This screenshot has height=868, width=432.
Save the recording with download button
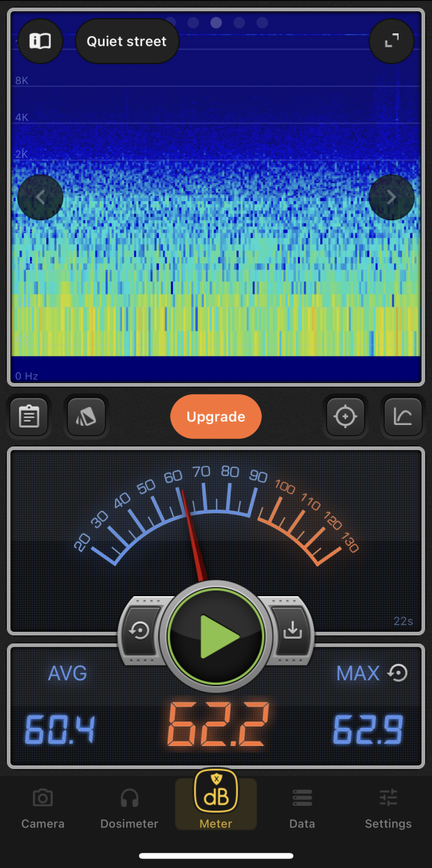(292, 631)
